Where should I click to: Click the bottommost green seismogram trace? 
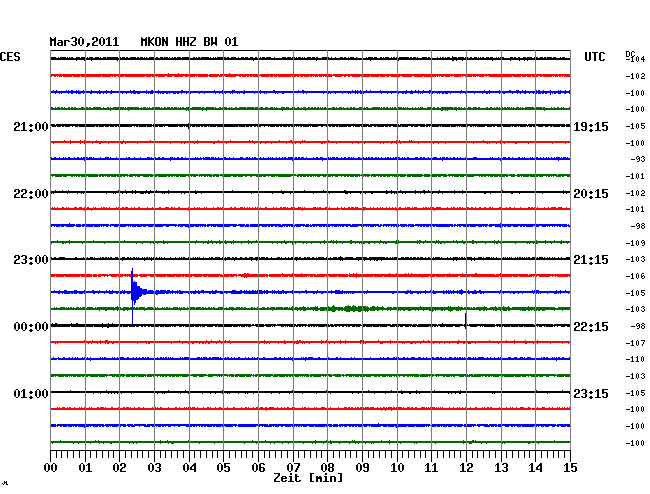pos(310,442)
